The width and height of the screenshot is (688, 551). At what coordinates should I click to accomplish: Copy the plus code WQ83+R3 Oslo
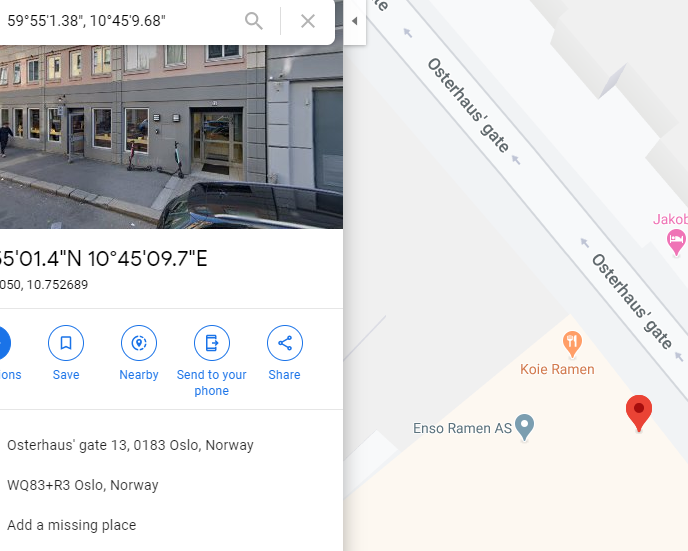tap(82, 485)
